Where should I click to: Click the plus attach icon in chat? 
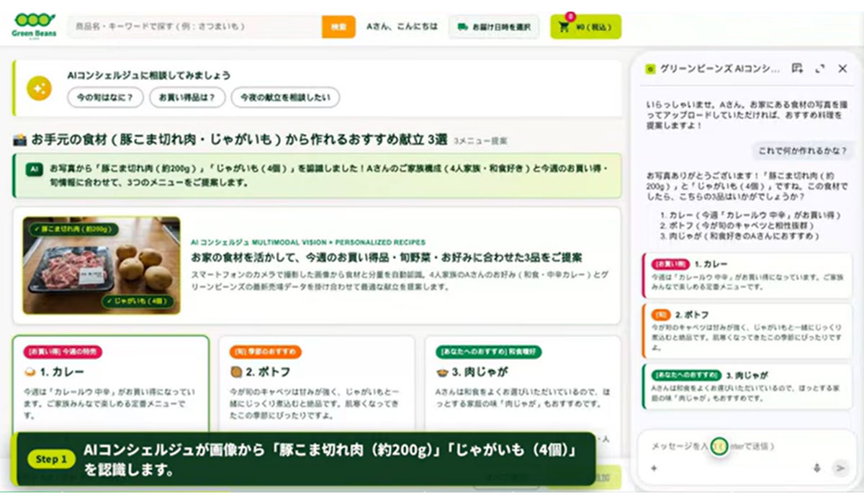coord(654,468)
